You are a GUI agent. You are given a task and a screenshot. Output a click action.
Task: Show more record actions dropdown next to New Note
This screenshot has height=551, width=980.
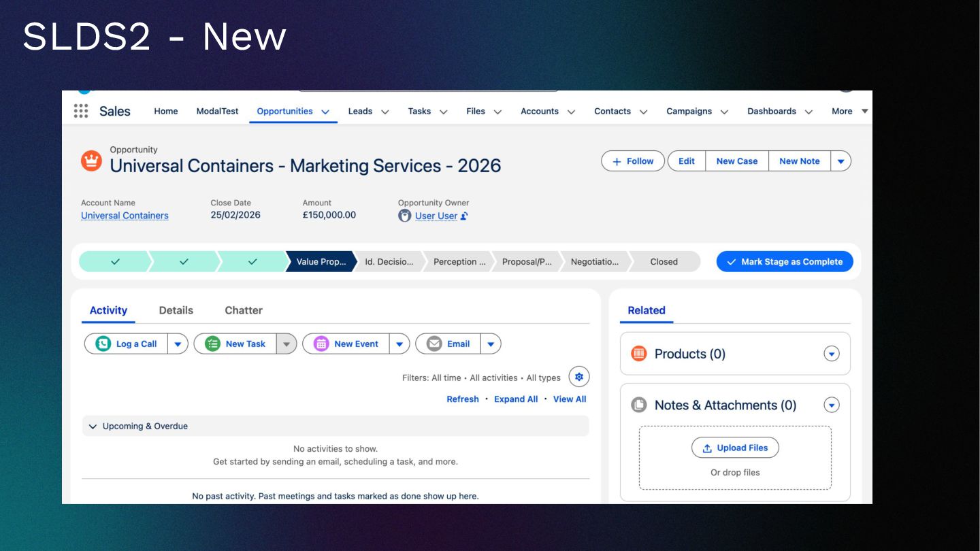coord(841,161)
